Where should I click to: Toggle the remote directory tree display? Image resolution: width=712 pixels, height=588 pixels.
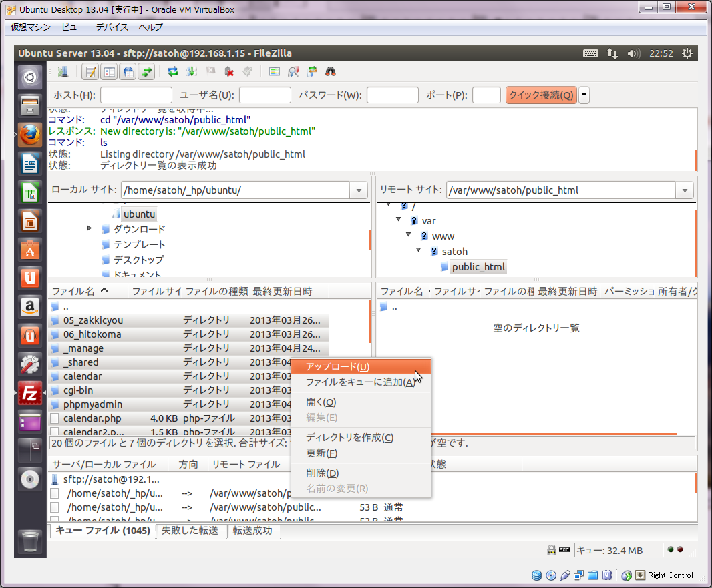click(x=128, y=71)
